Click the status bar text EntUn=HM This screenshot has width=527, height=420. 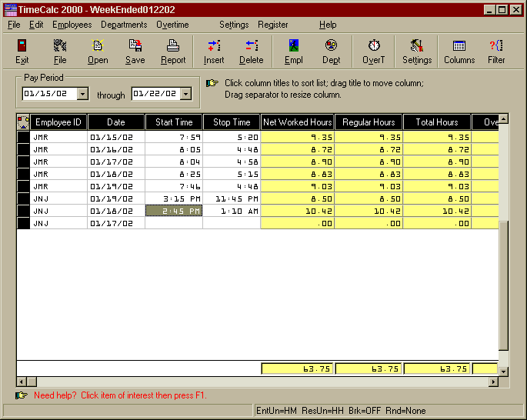[276, 411]
